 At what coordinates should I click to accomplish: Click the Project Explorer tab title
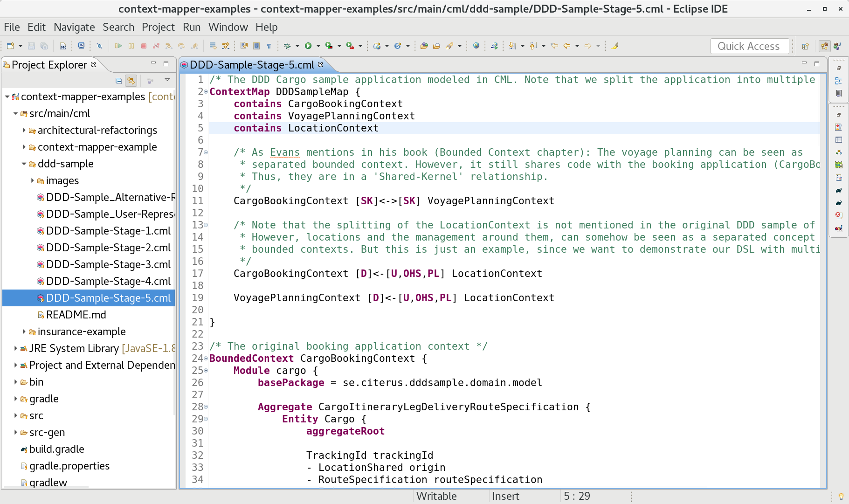point(49,65)
